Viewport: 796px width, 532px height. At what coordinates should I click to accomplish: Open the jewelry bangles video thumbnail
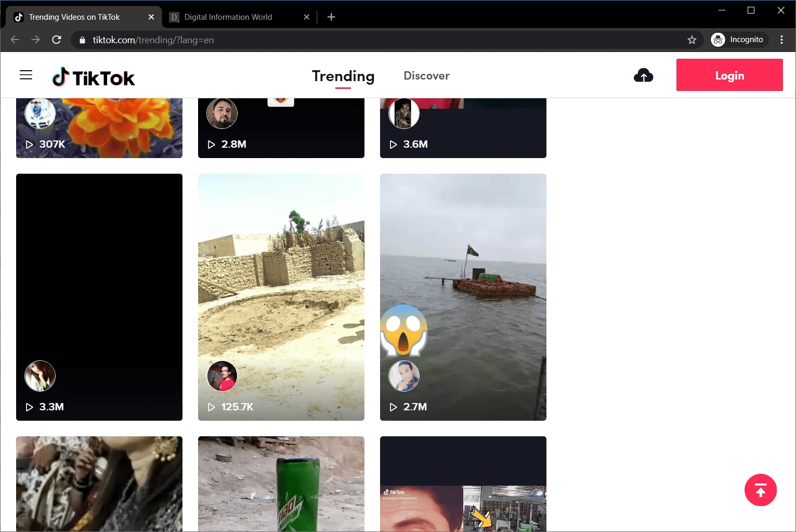[99, 484]
